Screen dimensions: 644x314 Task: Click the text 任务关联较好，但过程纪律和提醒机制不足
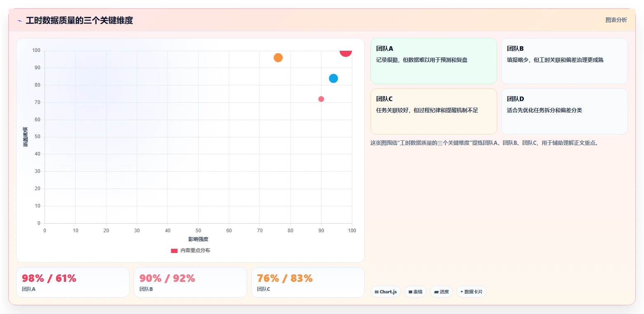(427, 110)
